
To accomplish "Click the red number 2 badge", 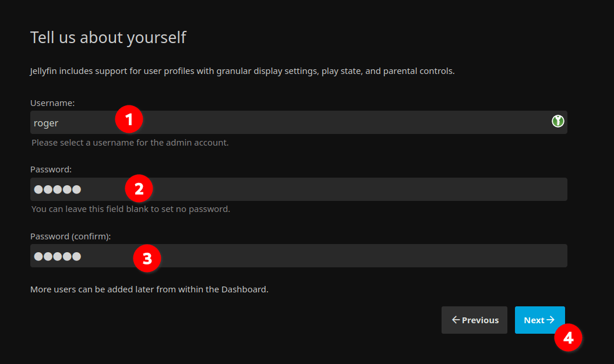I will [x=139, y=188].
